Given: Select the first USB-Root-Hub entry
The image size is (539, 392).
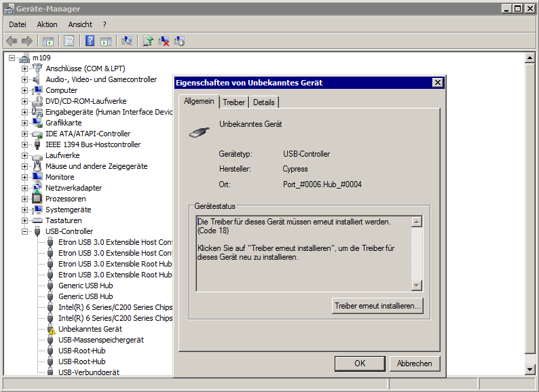Looking at the screenshot, I should (82, 351).
